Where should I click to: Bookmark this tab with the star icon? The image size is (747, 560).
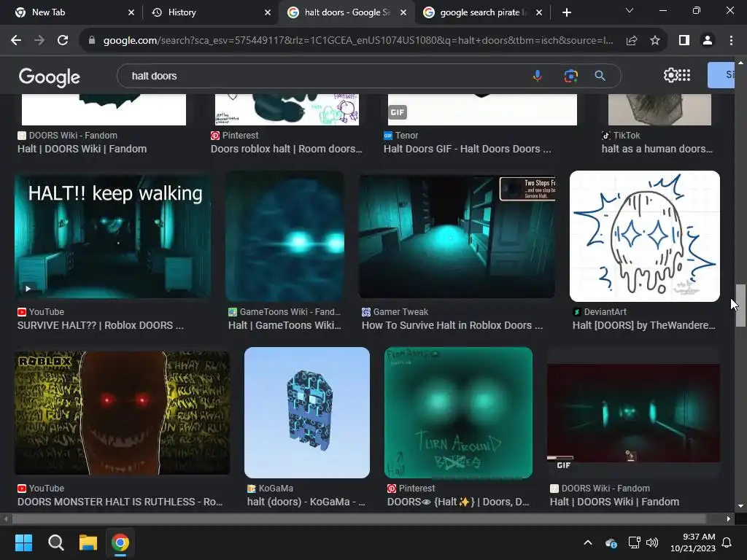655,41
